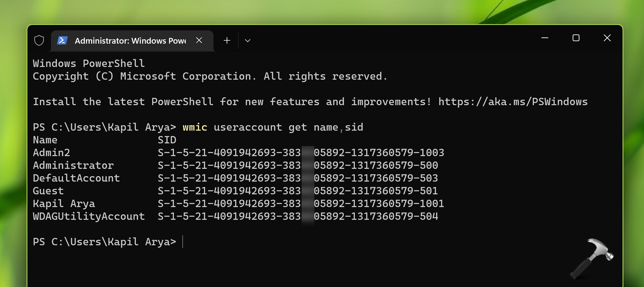Close the Administrator: Windows PowerShell tab

199,40
